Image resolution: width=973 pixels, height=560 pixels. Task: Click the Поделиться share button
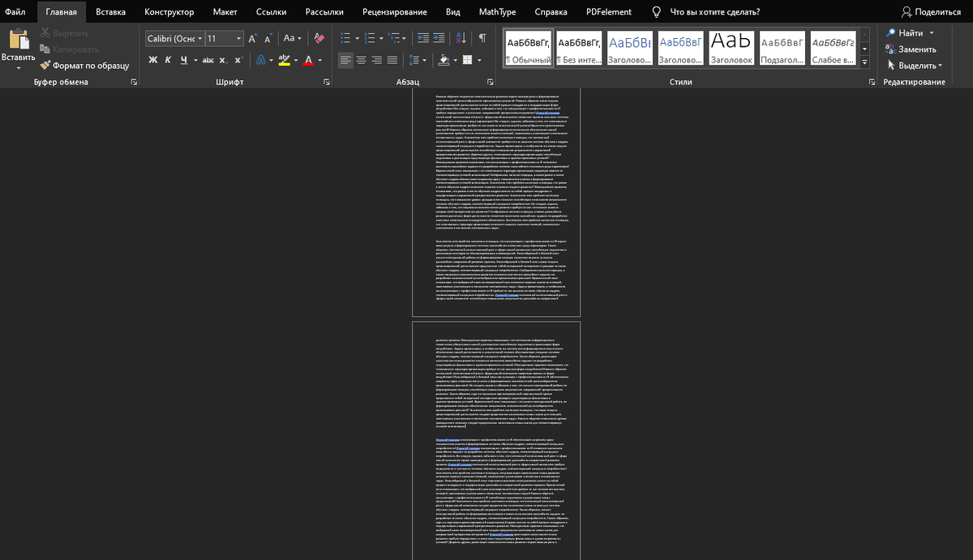pos(931,12)
